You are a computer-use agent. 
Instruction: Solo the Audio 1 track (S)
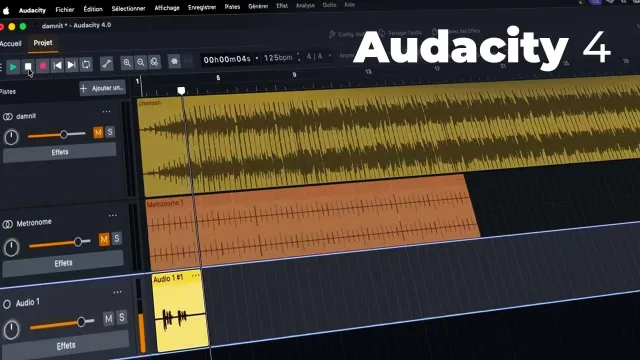click(122, 317)
